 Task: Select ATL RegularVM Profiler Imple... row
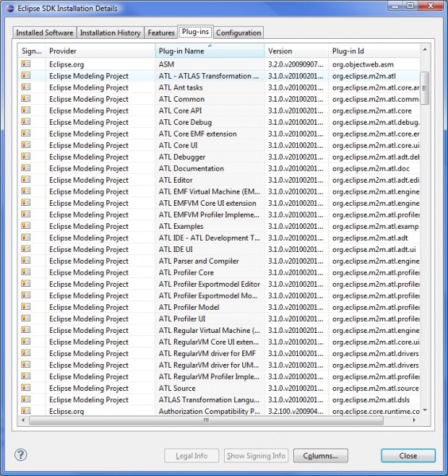point(219,376)
